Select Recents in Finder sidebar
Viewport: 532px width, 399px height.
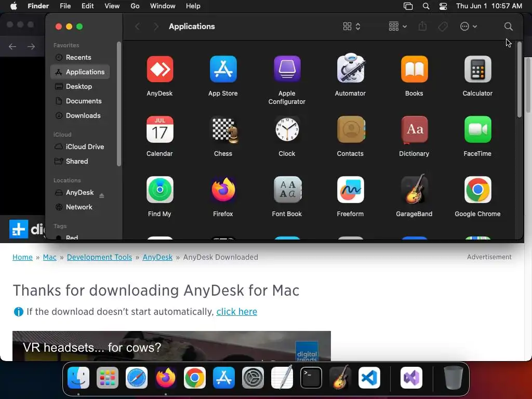(80, 57)
